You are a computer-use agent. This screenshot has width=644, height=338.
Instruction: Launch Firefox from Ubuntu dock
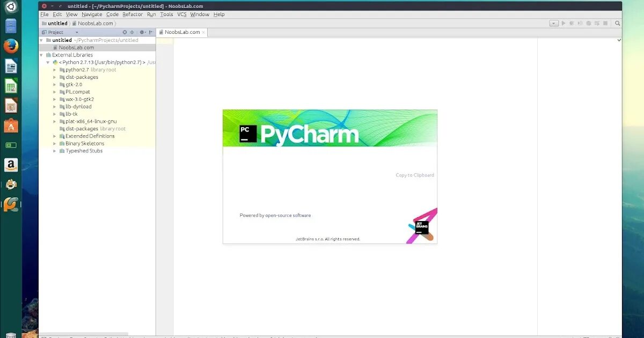pyautogui.click(x=11, y=46)
